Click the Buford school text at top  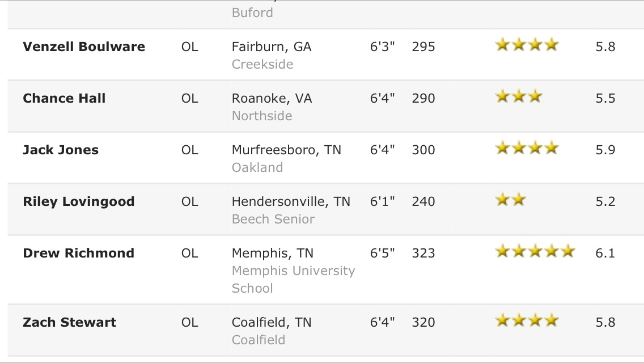pyautogui.click(x=252, y=12)
